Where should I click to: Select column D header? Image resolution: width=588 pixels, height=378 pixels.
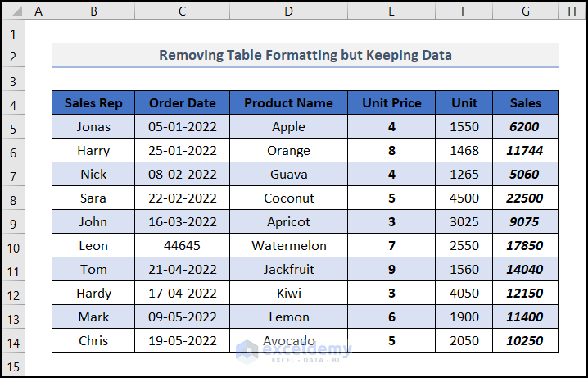pyautogui.click(x=288, y=11)
